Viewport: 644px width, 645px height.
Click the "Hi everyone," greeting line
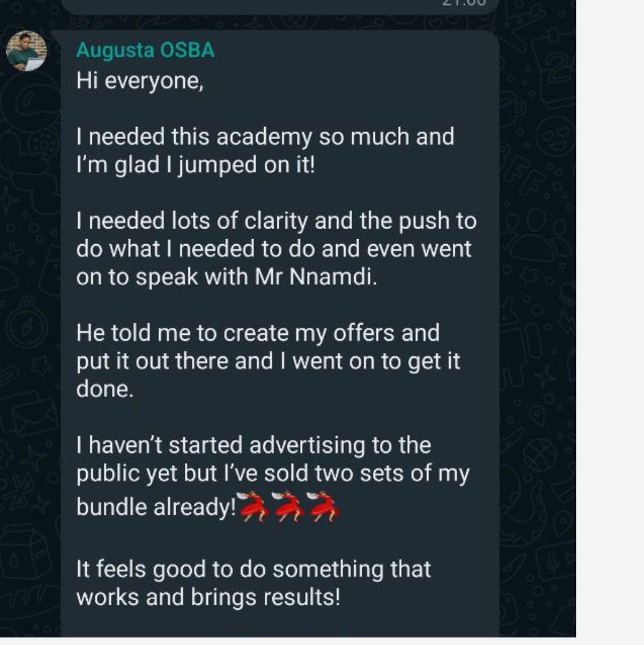140,82
